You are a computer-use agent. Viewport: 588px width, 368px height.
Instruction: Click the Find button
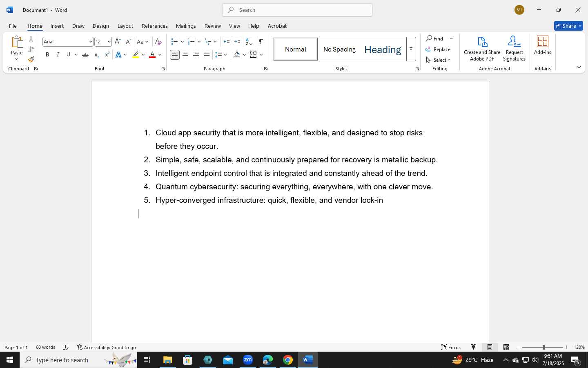(435, 38)
